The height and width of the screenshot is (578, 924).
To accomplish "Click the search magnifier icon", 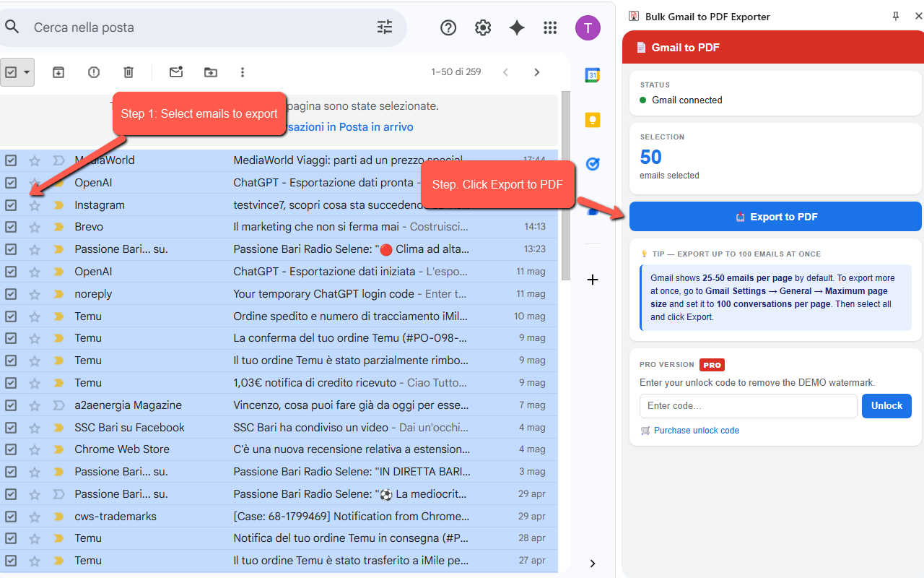I will pyautogui.click(x=12, y=27).
